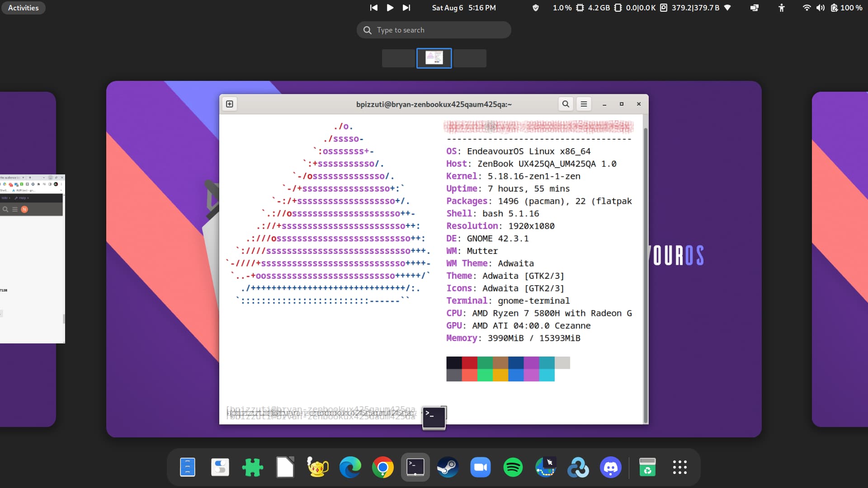
Task: Click the 'Uptime: 7 hours, 55 mins' line
Action: (508, 188)
